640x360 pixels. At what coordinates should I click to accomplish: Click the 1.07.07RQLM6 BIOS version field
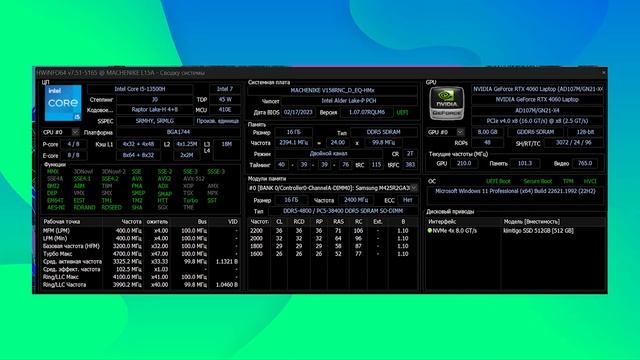click(x=366, y=112)
